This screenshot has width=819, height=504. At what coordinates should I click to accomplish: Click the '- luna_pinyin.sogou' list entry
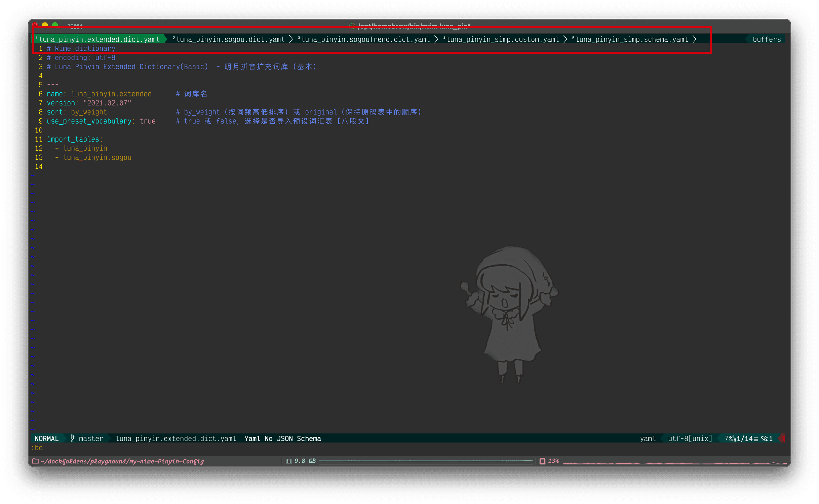(x=93, y=158)
